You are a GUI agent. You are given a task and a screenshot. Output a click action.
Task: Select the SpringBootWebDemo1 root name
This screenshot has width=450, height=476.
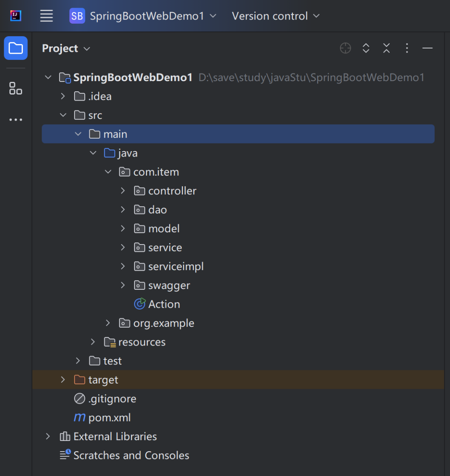click(133, 78)
